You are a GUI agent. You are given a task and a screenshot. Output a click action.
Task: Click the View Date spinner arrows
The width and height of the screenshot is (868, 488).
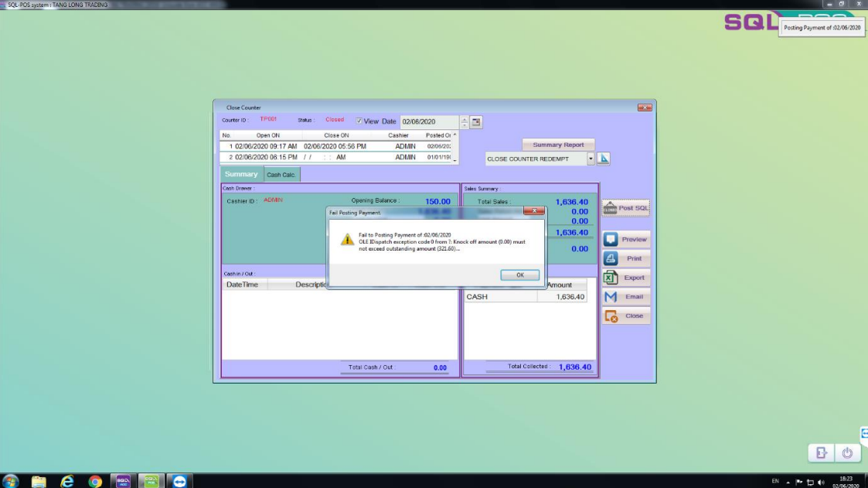(464, 122)
